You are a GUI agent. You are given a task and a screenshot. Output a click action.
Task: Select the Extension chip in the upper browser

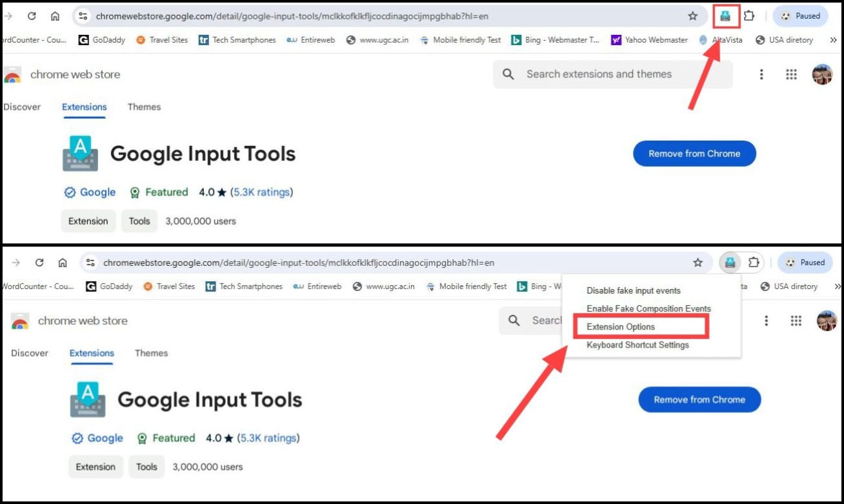[x=88, y=221]
